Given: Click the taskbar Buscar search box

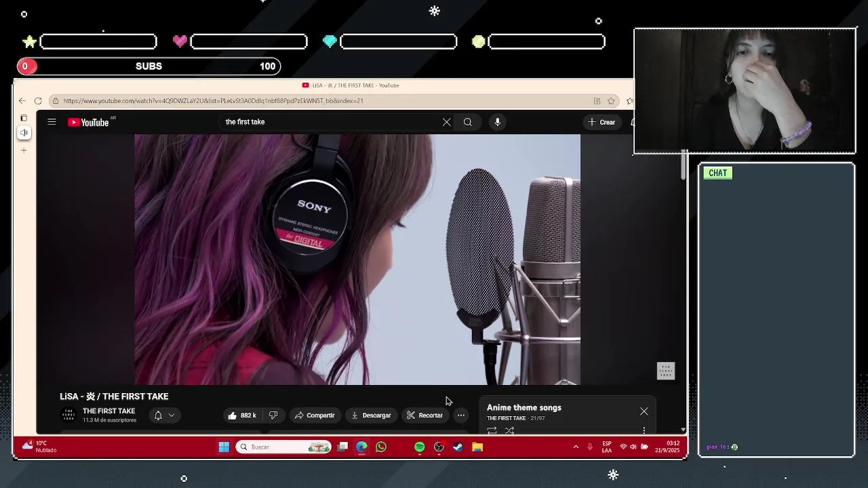Looking at the screenshot, I should coord(283,447).
